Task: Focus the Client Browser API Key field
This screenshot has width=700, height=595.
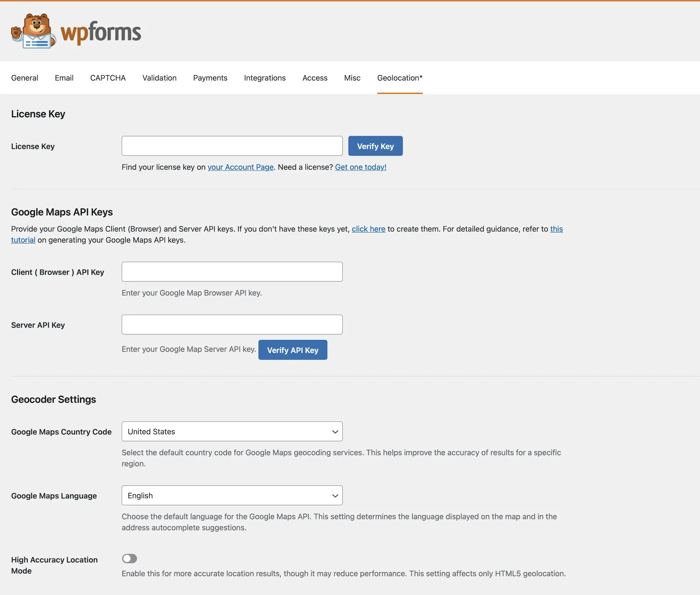Action: (x=232, y=271)
